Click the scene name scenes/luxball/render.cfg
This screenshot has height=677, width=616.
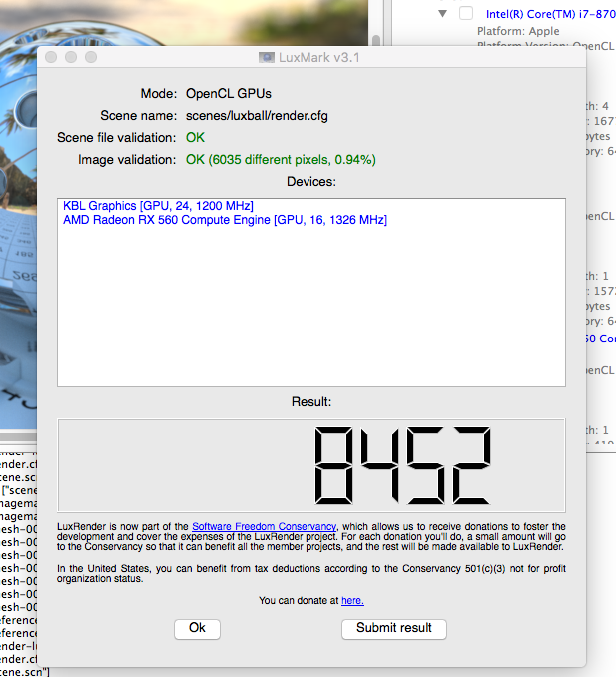click(257, 116)
